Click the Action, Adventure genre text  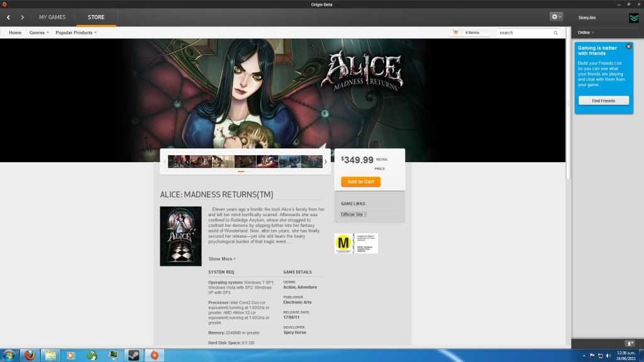[x=300, y=287]
